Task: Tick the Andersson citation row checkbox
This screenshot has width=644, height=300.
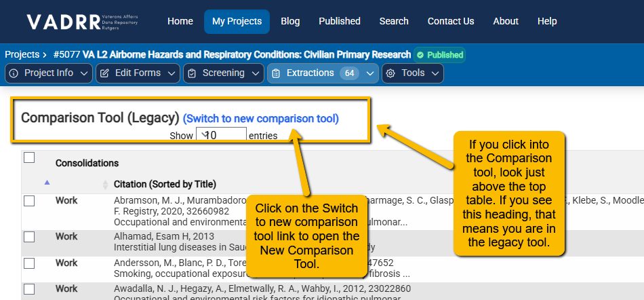Action: click(x=29, y=263)
